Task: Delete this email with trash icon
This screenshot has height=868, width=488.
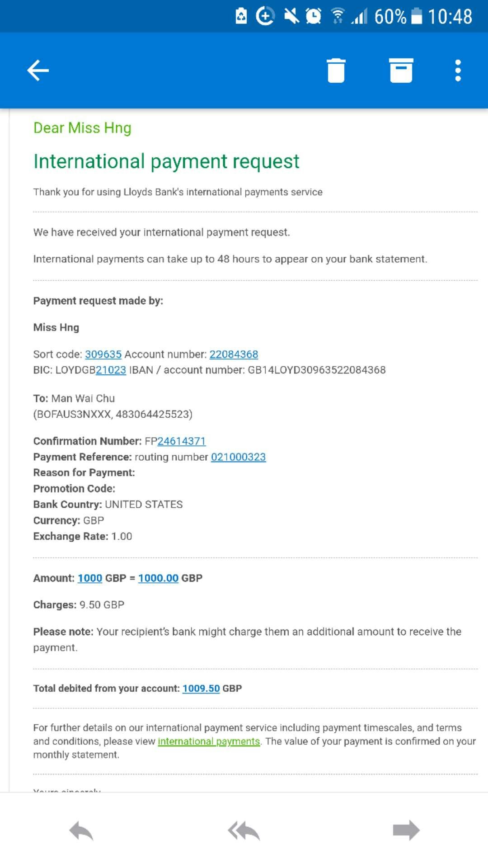Action: (x=336, y=71)
